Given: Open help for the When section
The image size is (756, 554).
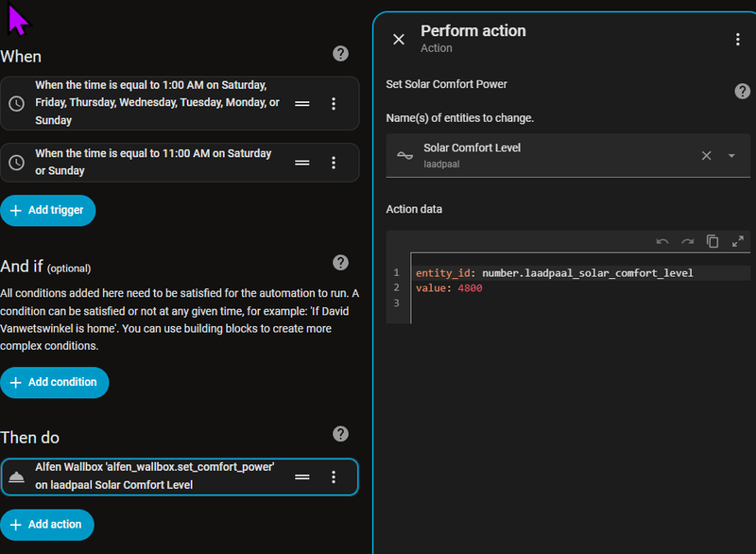Looking at the screenshot, I should (x=341, y=54).
